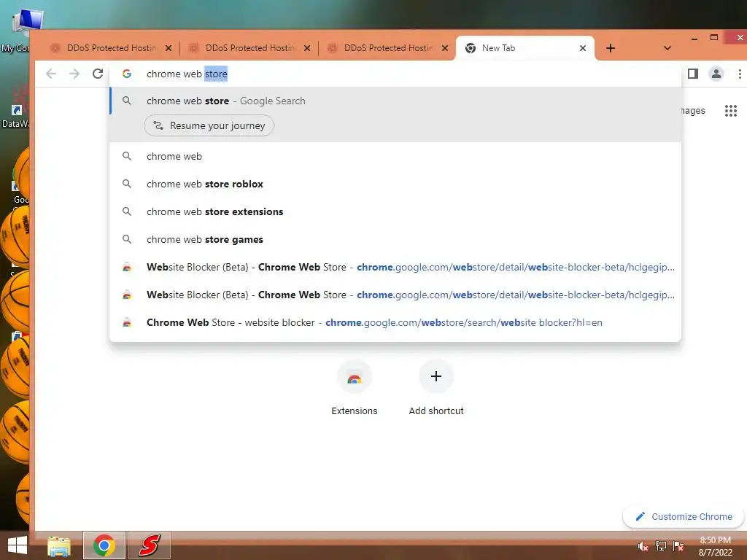Click the webstore icon of the search/website blocker row
The image size is (747, 560).
(127, 322)
